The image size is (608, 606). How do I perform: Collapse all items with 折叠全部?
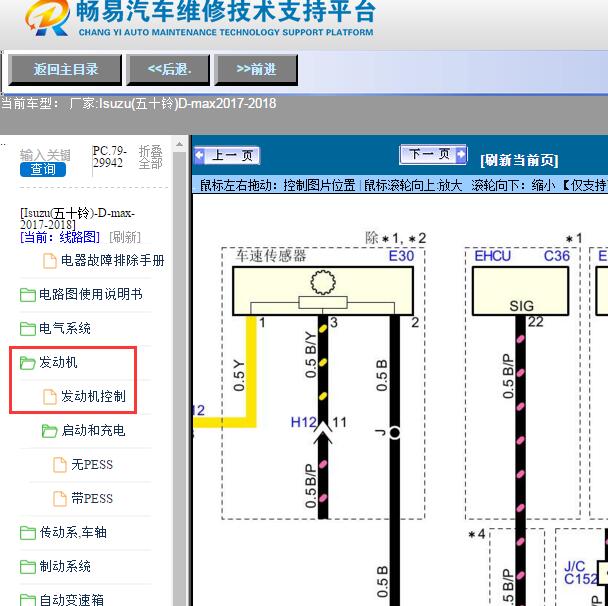(150, 157)
